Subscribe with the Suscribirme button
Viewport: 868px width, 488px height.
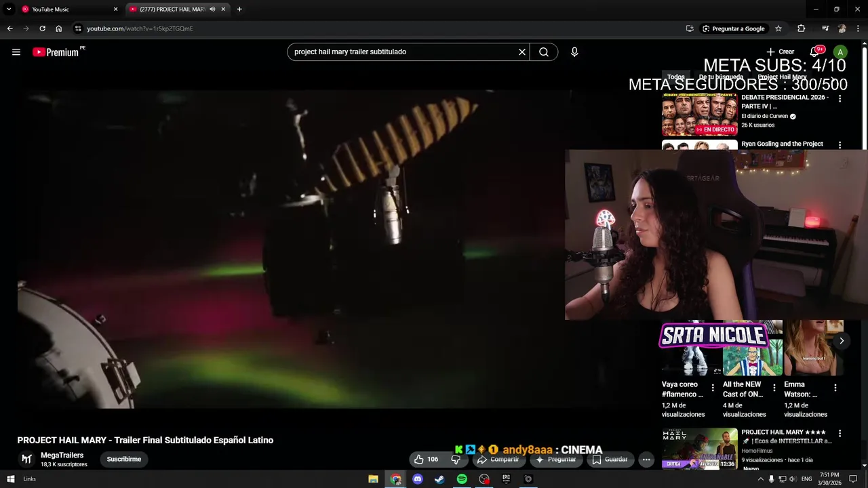(124, 459)
